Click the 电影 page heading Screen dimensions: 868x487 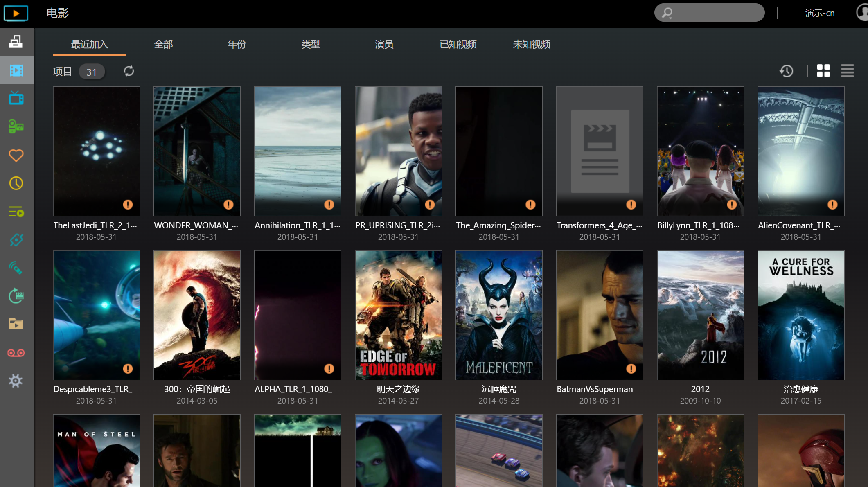(x=58, y=13)
